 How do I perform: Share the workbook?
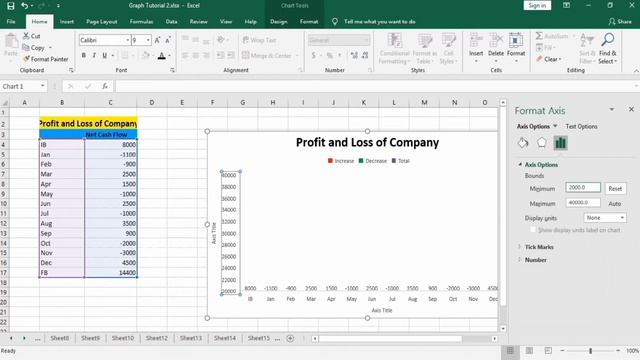pyautogui.click(x=620, y=22)
